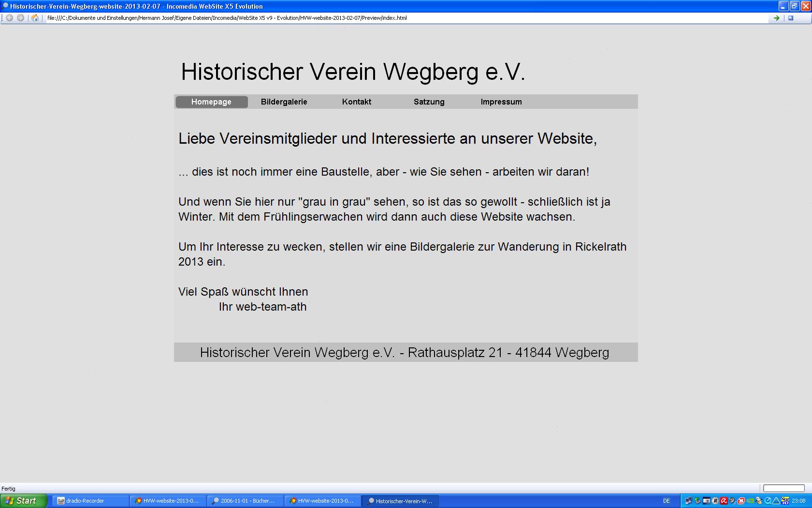
Task: Click the browser Back arrow button
Action: pos(9,18)
